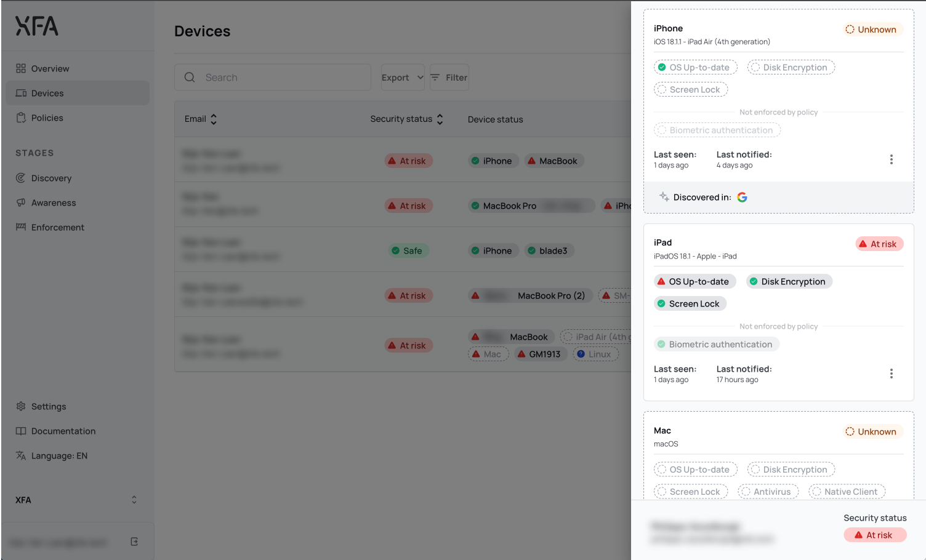Click Screen Lock on iPad card

tap(690, 303)
